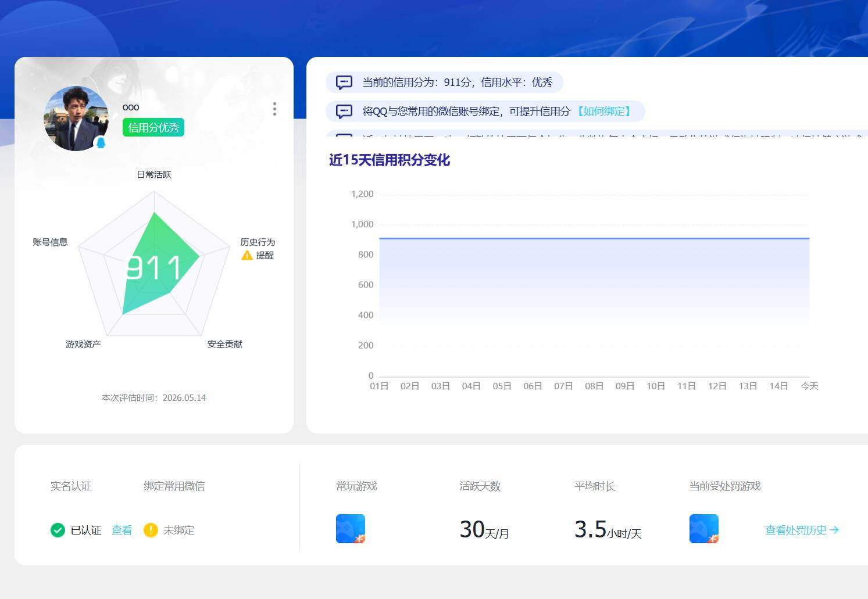The width and height of the screenshot is (868, 599).
Task: Click the user profile avatar photo
Action: (76, 119)
